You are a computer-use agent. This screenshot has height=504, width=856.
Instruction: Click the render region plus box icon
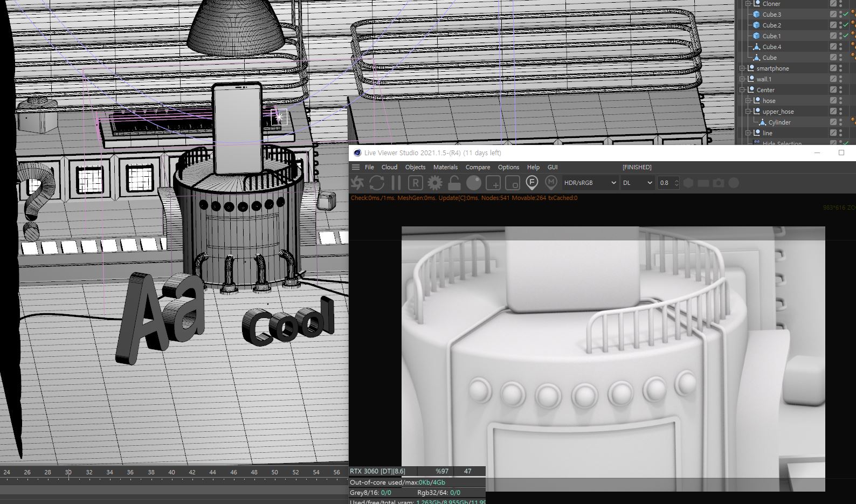click(493, 183)
